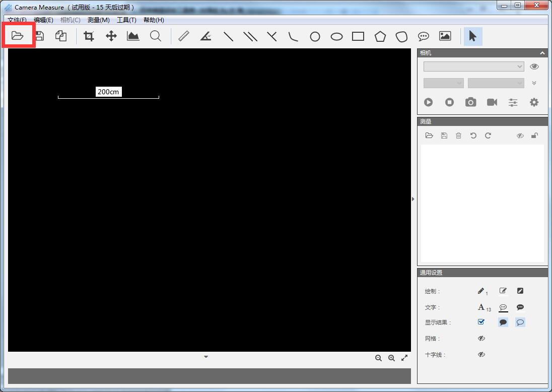
Task: Open the 测量(M) menu
Action: click(x=98, y=20)
